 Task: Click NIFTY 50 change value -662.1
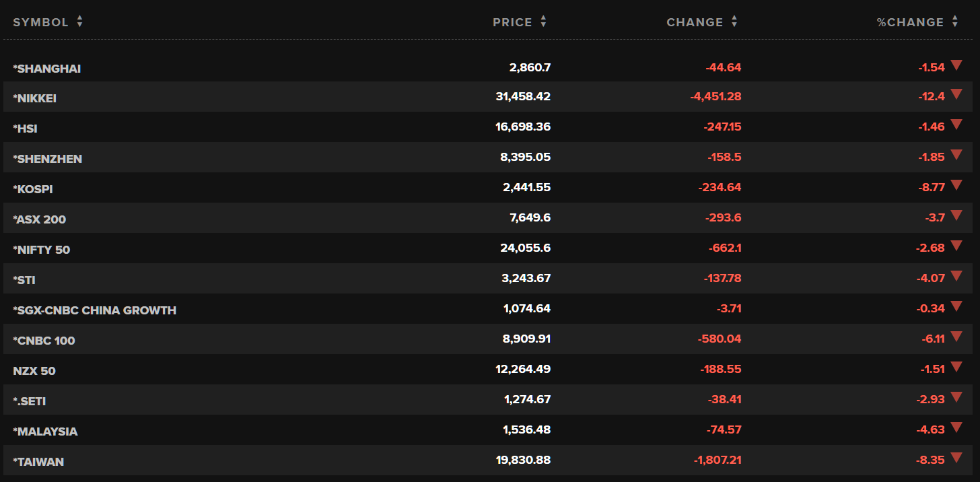pos(725,248)
